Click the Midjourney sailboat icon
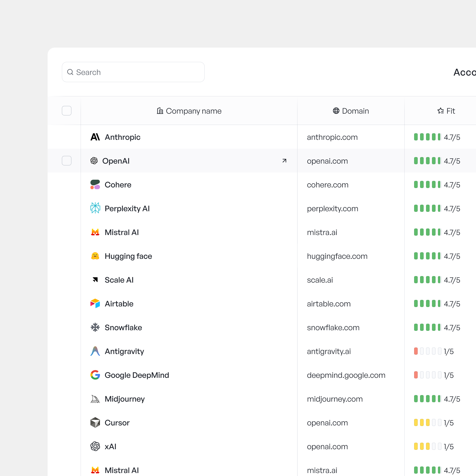The image size is (476, 476). [x=95, y=399]
